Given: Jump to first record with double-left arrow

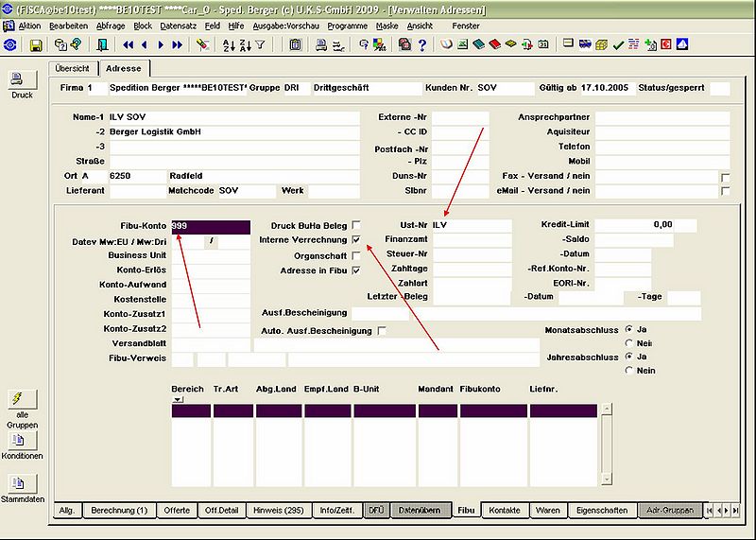Looking at the screenshot, I should pos(128,44).
